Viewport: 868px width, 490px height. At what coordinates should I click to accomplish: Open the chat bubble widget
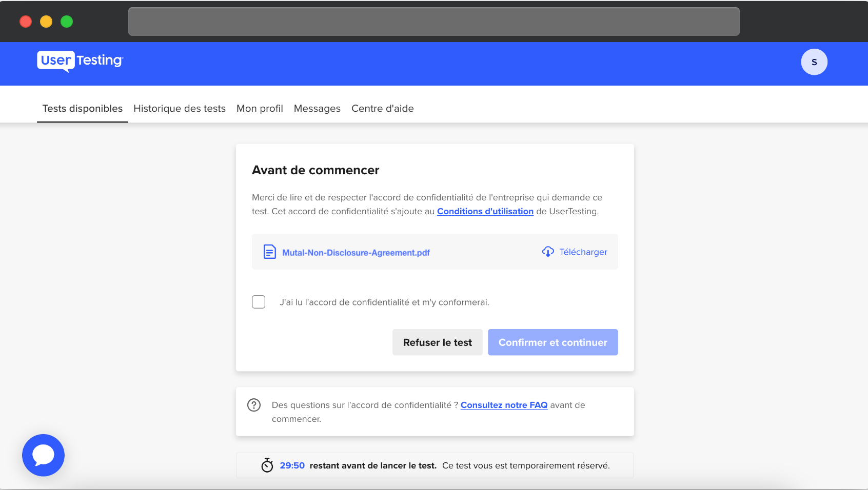[x=43, y=455]
